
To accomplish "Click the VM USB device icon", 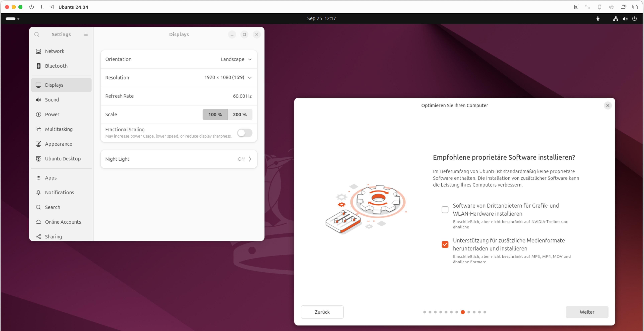I will point(600,7).
